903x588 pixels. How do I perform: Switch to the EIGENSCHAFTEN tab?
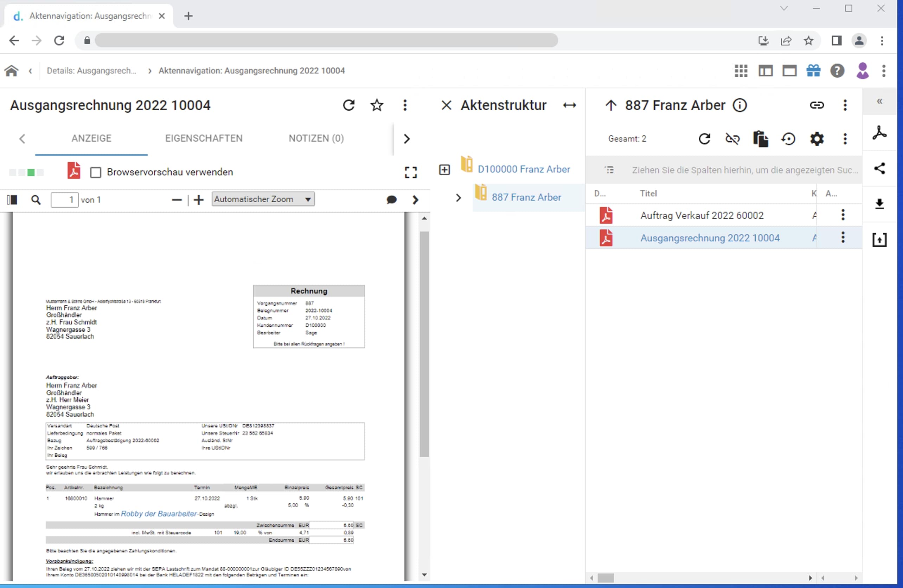pos(204,138)
